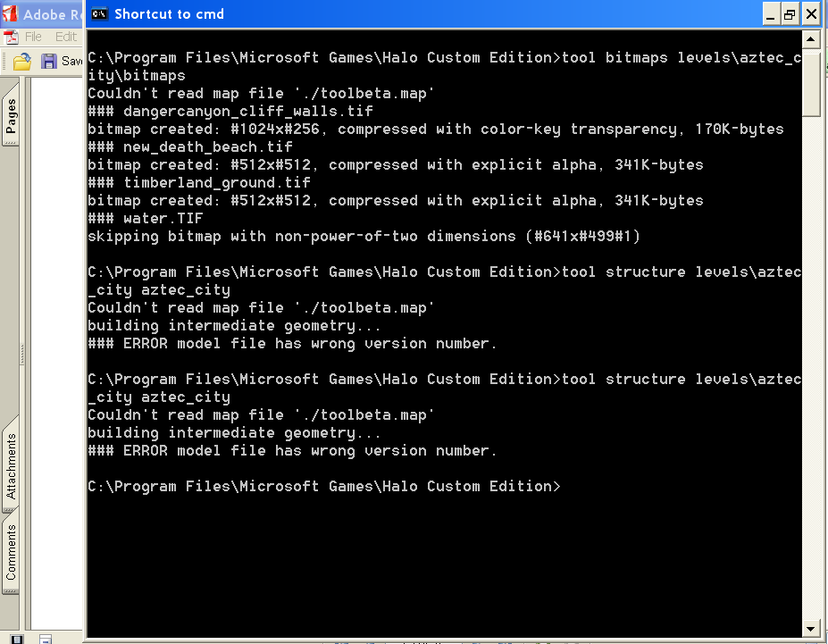Click the Open folder icon in Reader toolbar

(22, 62)
